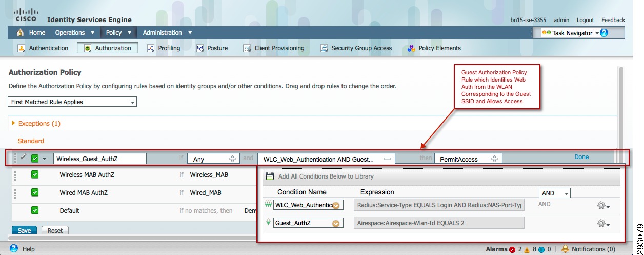
Task: Open the WLC_Web_Authentication condition name dropdown
Action: point(336,205)
